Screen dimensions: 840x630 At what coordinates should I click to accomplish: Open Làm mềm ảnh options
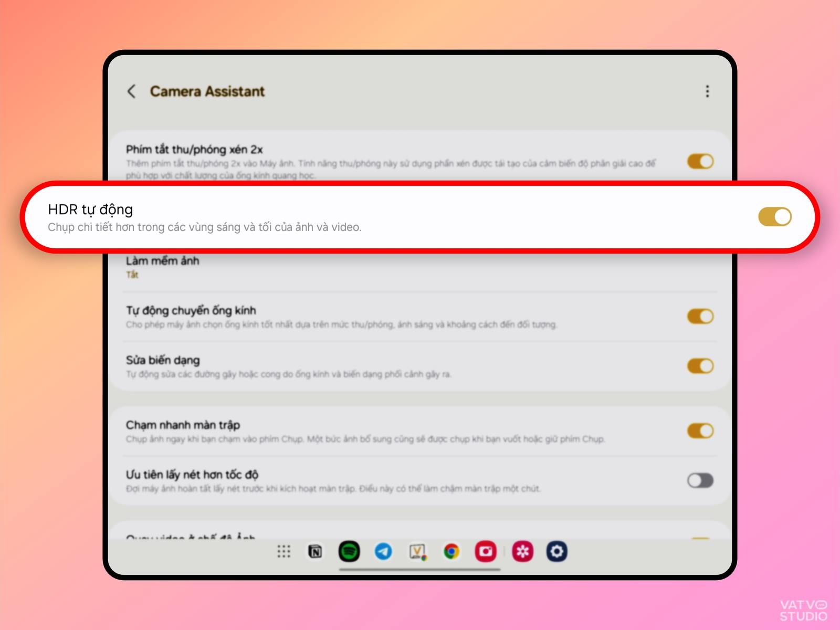(420, 267)
